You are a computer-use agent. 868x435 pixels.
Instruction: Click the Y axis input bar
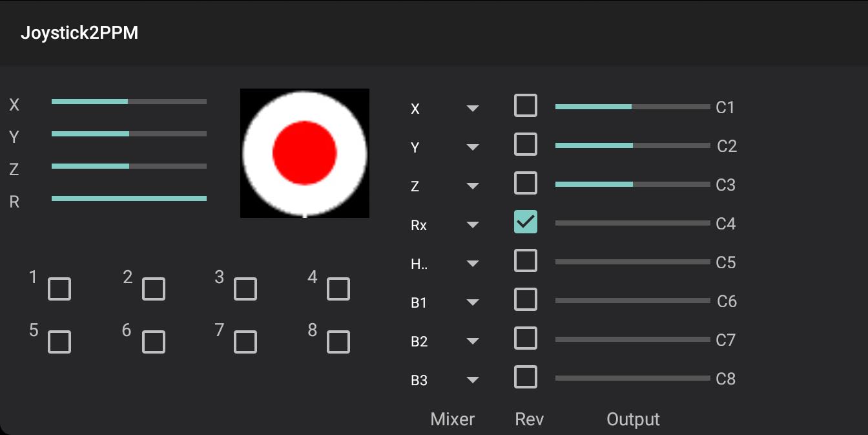[x=129, y=134]
